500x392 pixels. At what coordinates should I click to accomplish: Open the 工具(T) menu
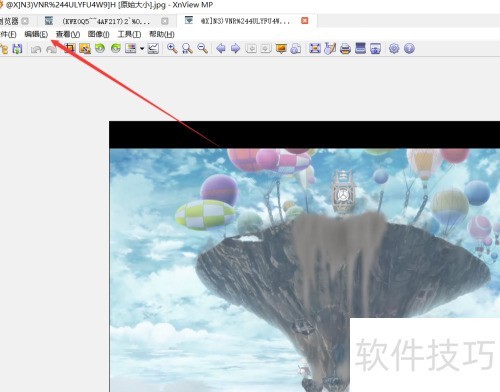tap(129, 34)
